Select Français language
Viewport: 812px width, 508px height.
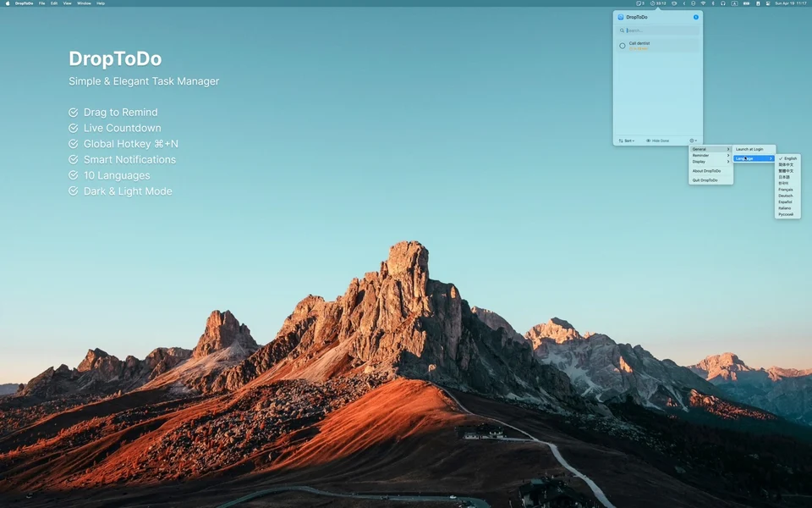[787, 190]
